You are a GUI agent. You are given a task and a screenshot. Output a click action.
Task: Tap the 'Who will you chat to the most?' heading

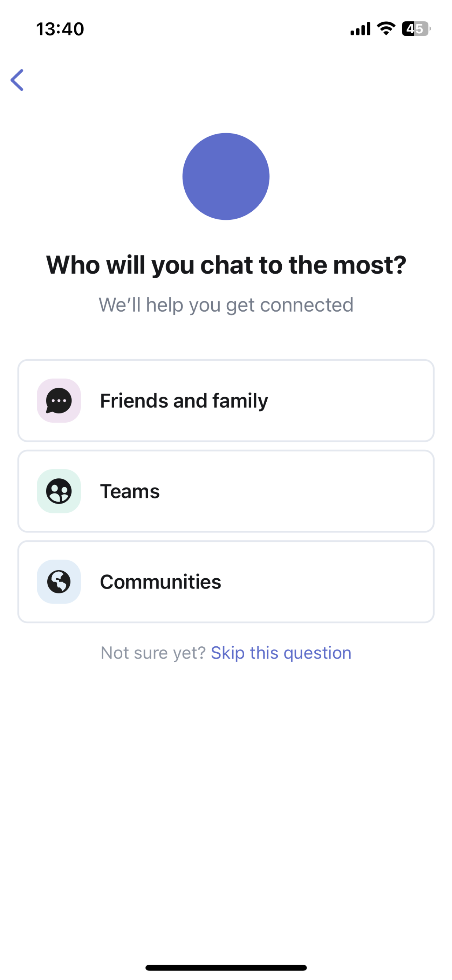pos(226,265)
